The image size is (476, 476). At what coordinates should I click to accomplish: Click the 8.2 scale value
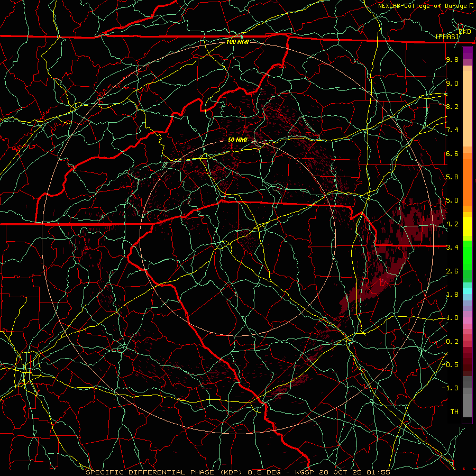tap(452, 106)
